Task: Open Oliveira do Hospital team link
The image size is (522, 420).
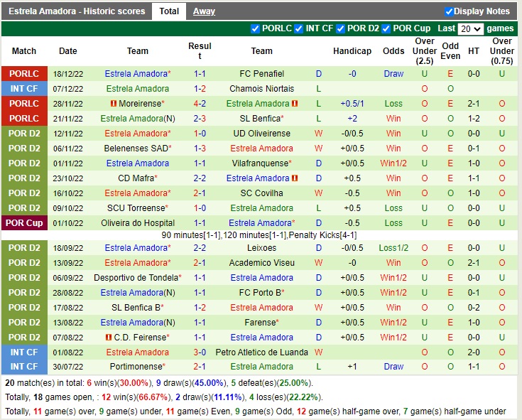Action: (x=138, y=223)
